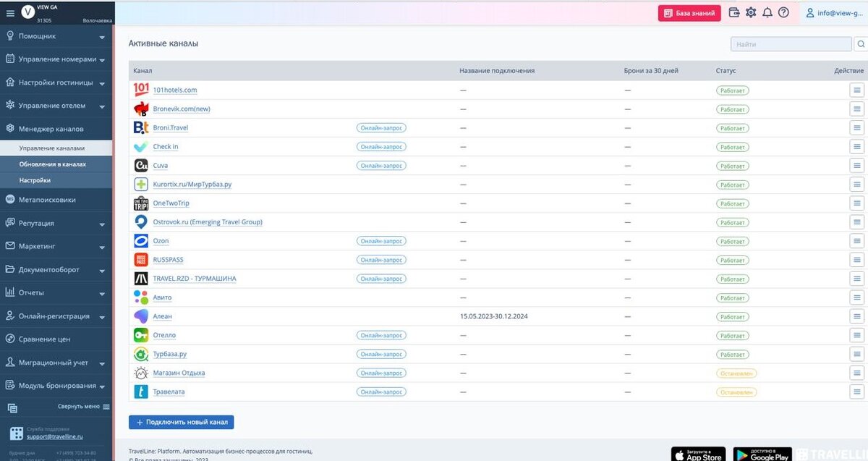The height and width of the screenshot is (461, 868).
Task: Expand the Маркетинг sidebar section
Action: (56, 246)
